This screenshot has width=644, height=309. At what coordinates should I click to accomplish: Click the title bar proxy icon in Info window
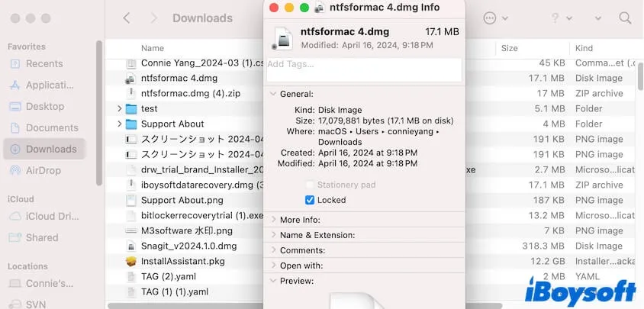pos(320,8)
